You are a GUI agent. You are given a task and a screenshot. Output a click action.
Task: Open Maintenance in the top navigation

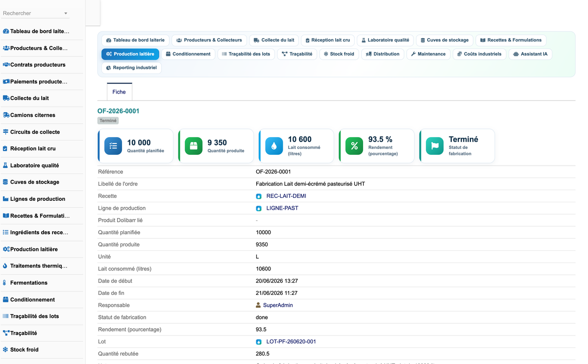428,54
